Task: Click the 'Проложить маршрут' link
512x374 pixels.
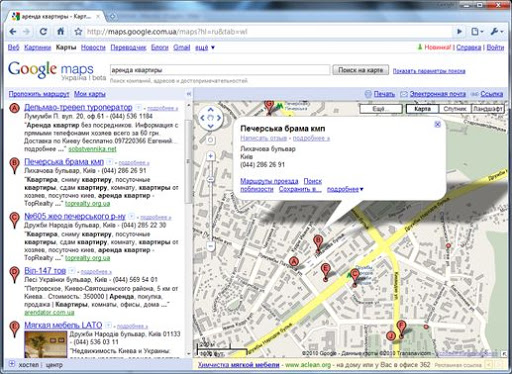Action: pos(39,94)
